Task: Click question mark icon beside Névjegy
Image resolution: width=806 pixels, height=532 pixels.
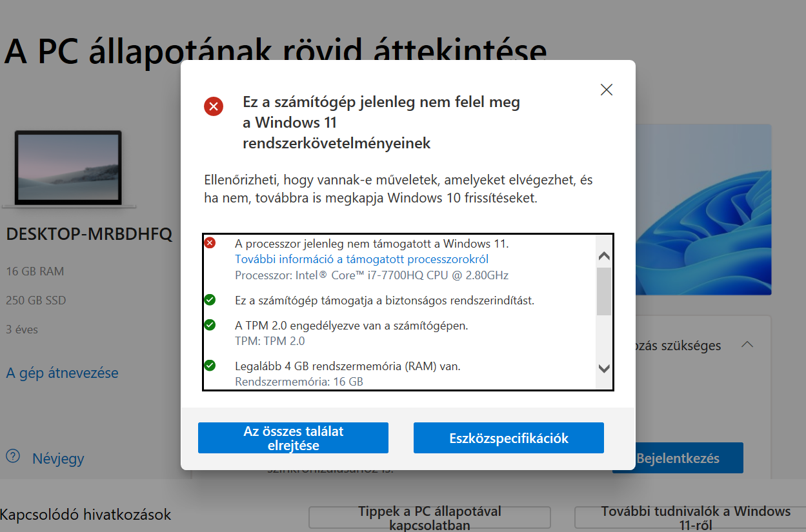Action: (14, 455)
